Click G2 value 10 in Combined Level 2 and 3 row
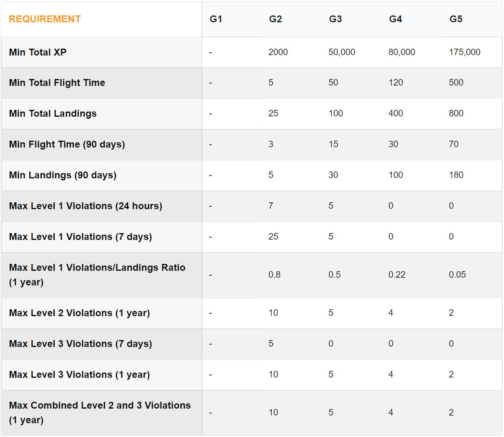The width and height of the screenshot is (504, 437). 273,413
